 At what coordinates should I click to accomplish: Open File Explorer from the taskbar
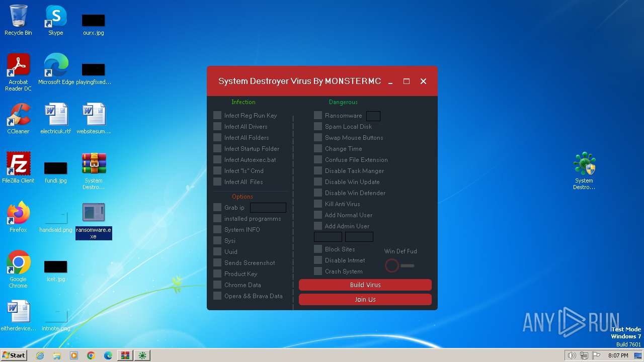[x=57, y=355]
